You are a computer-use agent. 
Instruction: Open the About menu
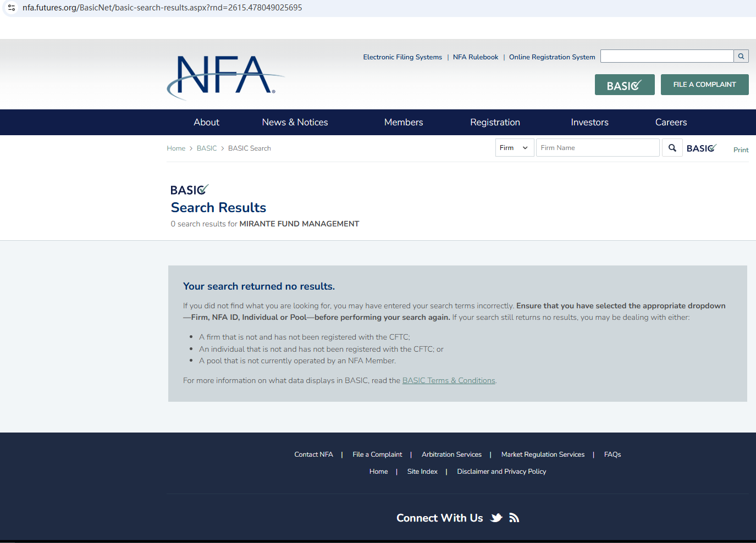pyautogui.click(x=206, y=123)
